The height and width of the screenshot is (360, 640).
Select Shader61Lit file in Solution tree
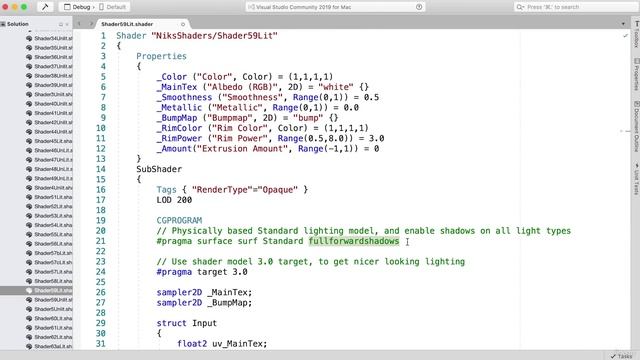[x=49, y=328]
